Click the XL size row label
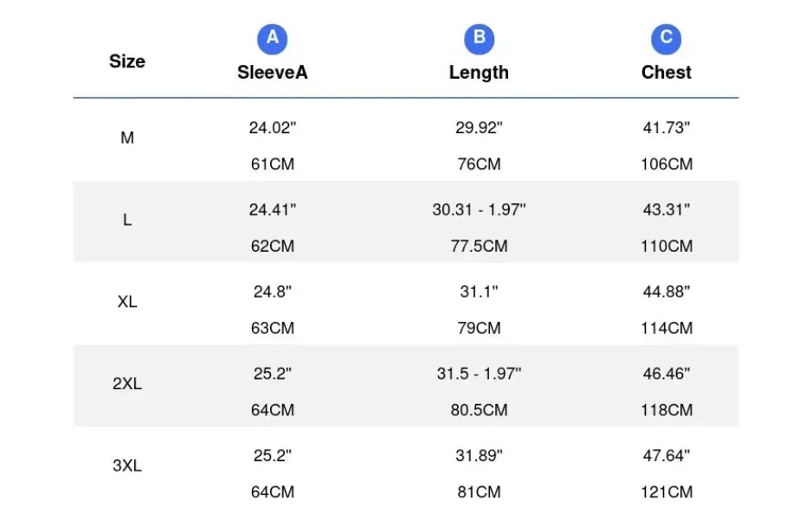This screenshot has width=799, height=532. pos(127,302)
